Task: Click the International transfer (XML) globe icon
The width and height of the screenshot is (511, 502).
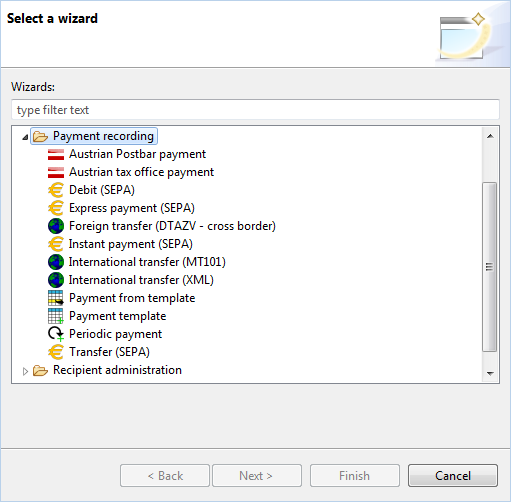Action: pyautogui.click(x=56, y=280)
